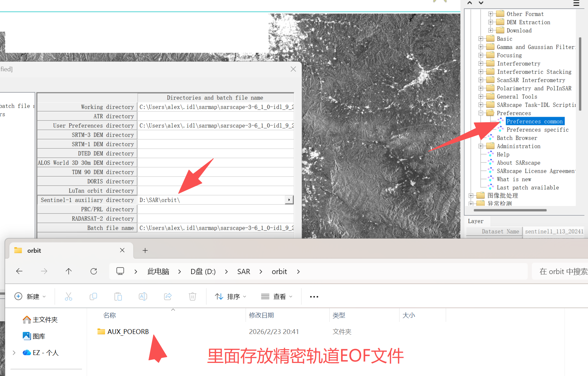Collapse the Preferences folder in toolbox tree
Screen dimensions: 588x376
[481, 113]
